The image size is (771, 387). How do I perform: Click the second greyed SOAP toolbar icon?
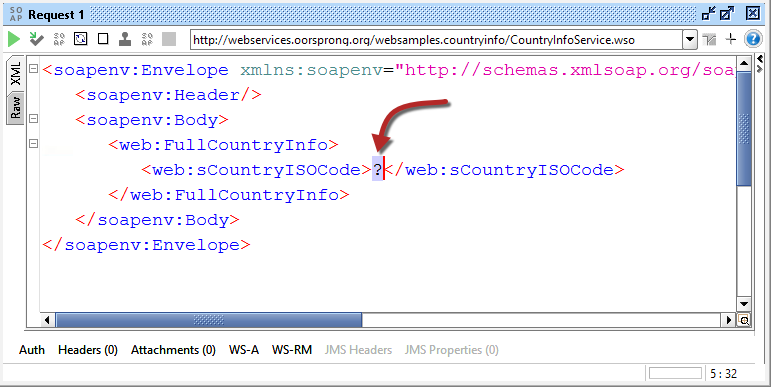[147, 39]
